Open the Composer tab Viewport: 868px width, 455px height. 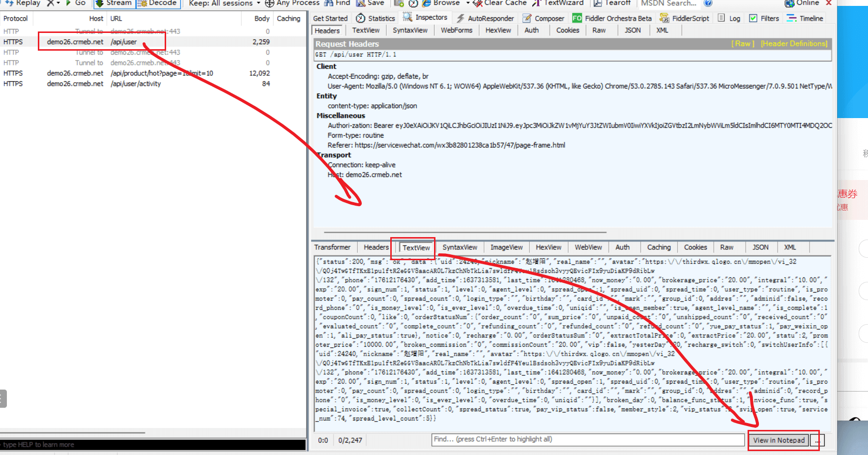coord(544,18)
